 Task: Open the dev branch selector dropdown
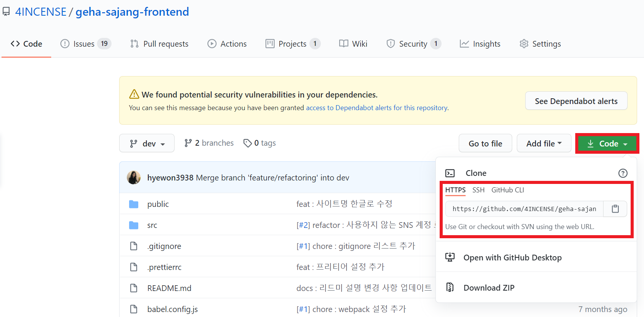[147, 143]
